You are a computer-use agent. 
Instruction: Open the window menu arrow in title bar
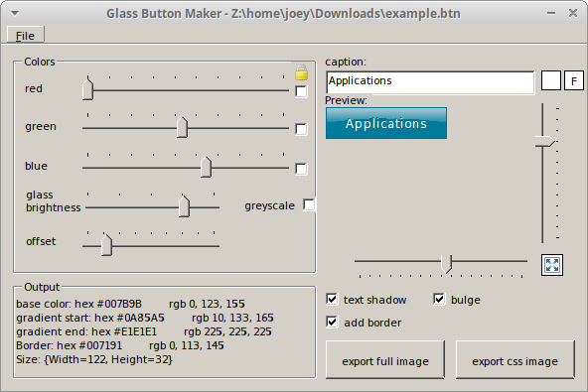15,14
